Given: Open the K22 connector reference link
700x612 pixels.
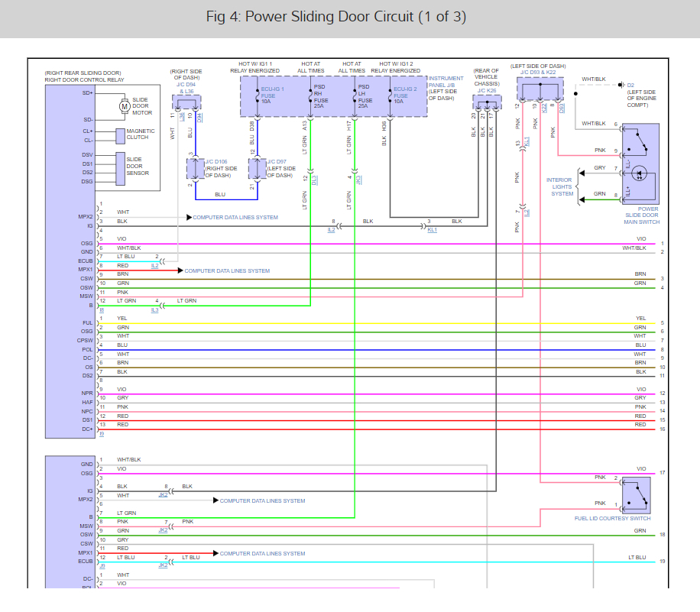Looking at the screenshot, I should point(545,108).
